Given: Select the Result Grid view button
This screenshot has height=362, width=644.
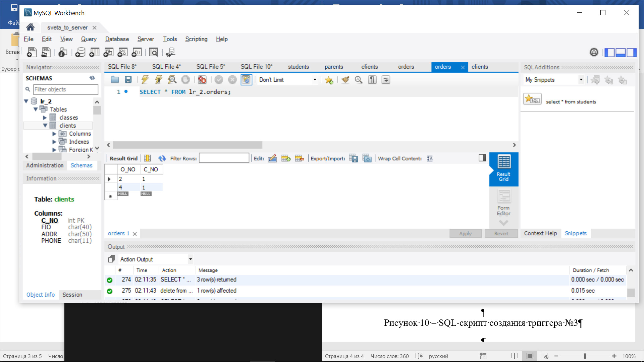Looking at the screenshot, I should coord(504,169).
